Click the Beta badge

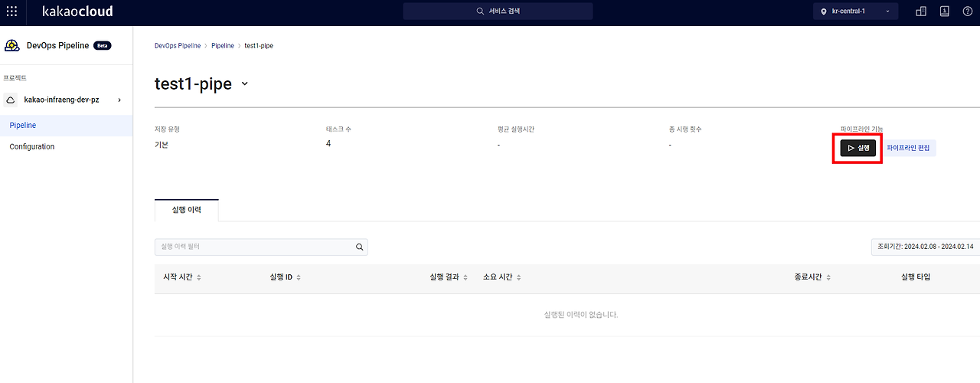point(103,46)
